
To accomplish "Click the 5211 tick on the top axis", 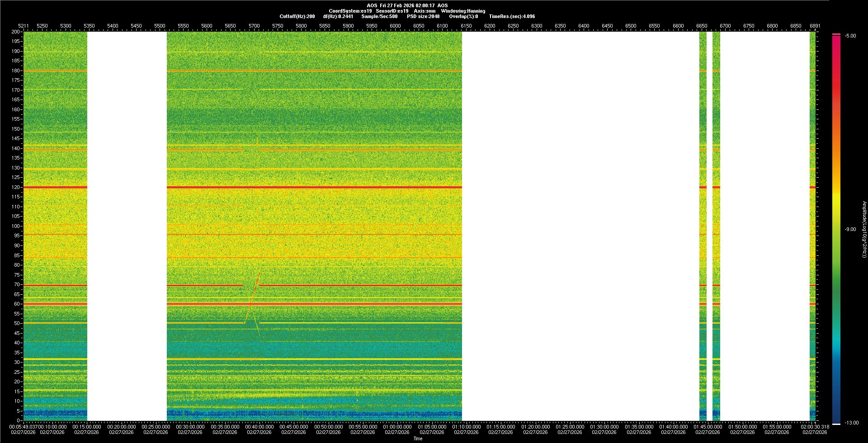I will tap(23, 26).
